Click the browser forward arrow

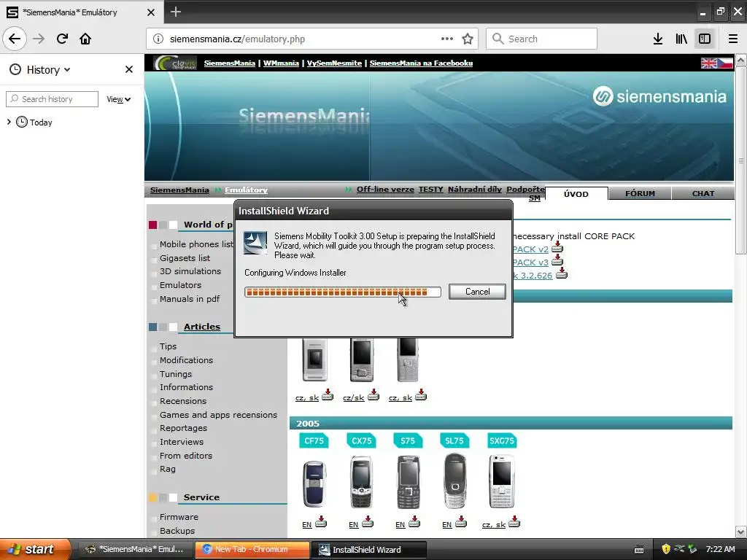coord(39,39)
